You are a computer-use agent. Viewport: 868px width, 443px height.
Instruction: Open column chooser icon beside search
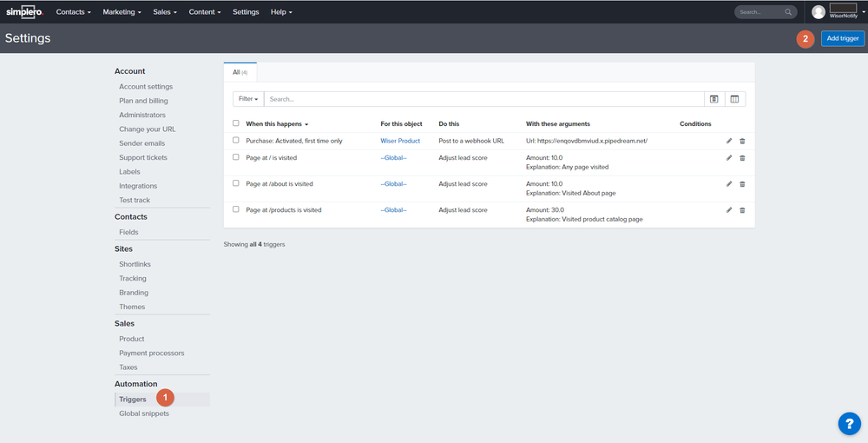click(734, 99)
